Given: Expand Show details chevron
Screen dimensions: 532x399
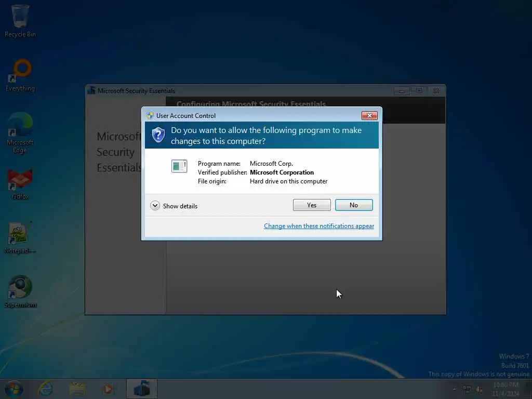Looking at the screenshot, I should point(155,206).
